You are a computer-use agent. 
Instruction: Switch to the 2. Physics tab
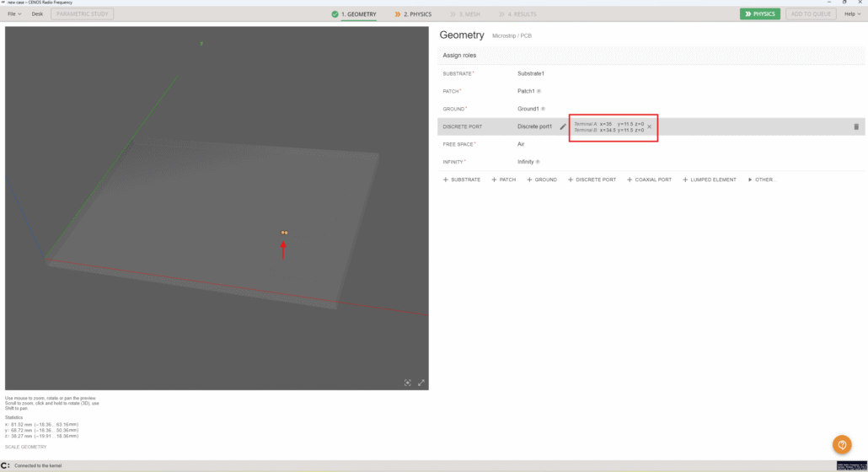(x=413, y=14)
